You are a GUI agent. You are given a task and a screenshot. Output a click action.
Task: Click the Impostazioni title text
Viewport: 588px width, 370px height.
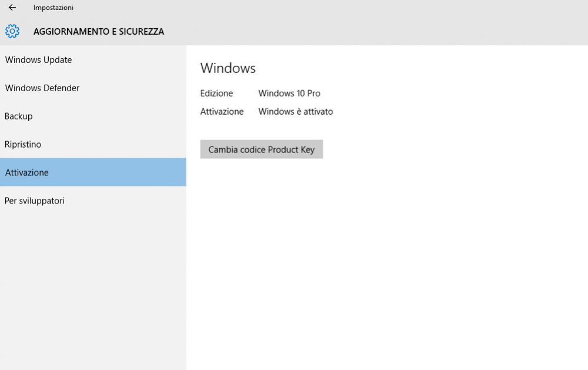tap(54, 8)
